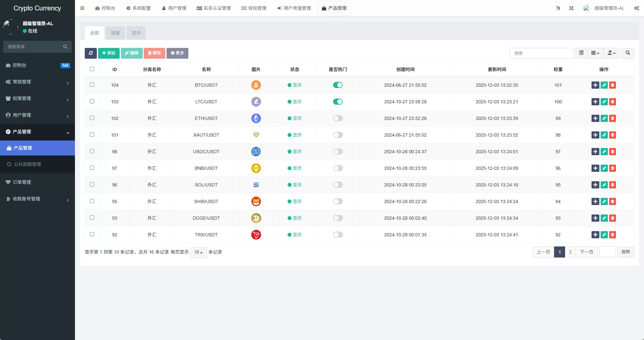The height and width of the screenshot is (340, 644).
Task: Disable the hot toggle for BTC/USDT
Action: (x=338, y=85)
